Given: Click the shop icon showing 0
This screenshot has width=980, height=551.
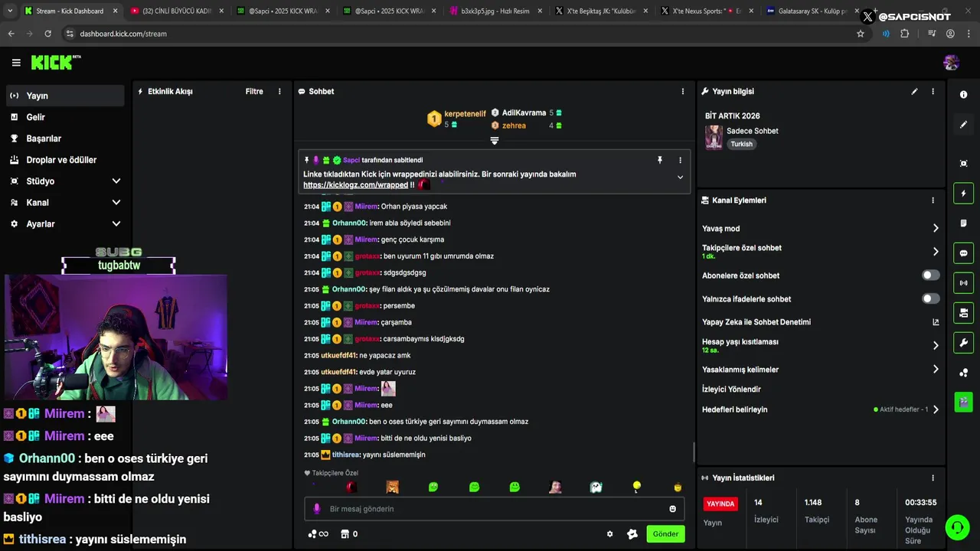Looking at the screenshot, I should 349,534.
